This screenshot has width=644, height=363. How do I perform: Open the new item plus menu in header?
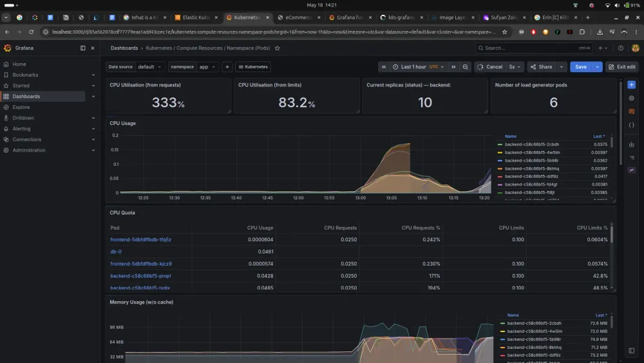click(603, 48)
